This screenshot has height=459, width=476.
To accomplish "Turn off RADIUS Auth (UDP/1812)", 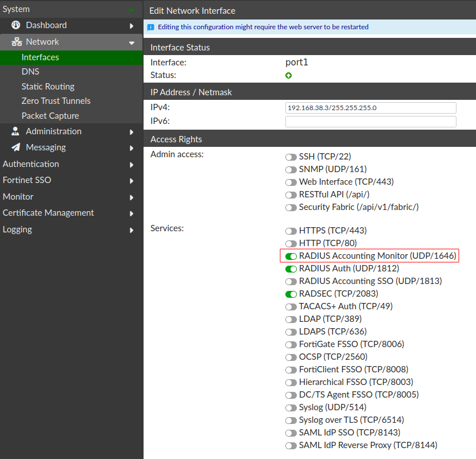I will click(x=291, y=269).
